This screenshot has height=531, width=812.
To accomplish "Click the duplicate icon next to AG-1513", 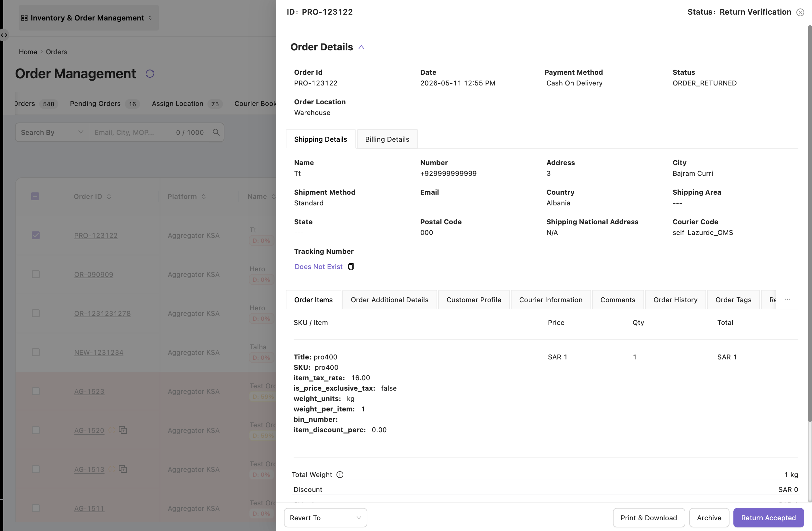I will (x=123, y=469).
